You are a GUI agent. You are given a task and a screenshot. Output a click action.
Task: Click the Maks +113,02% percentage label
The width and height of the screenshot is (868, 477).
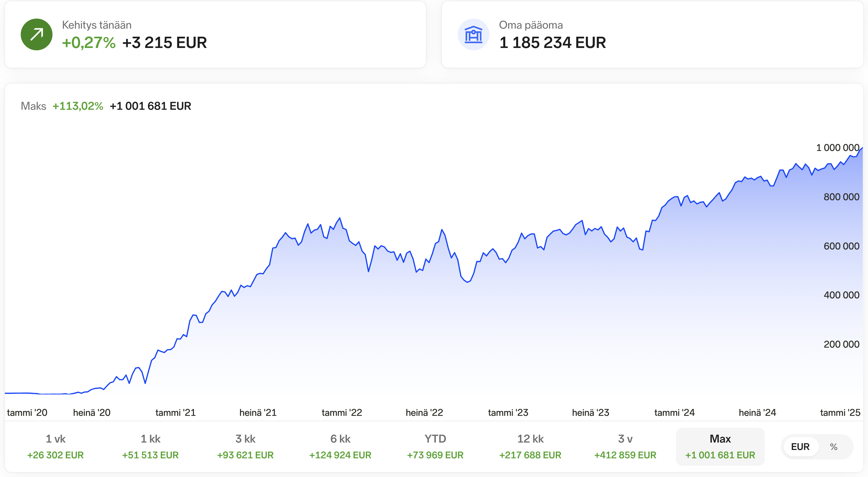[78, 106]
